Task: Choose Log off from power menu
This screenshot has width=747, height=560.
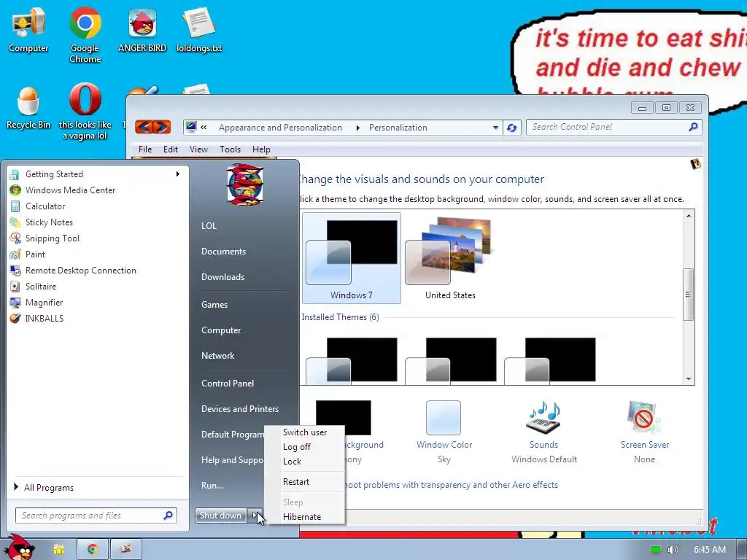Action: 297,447
